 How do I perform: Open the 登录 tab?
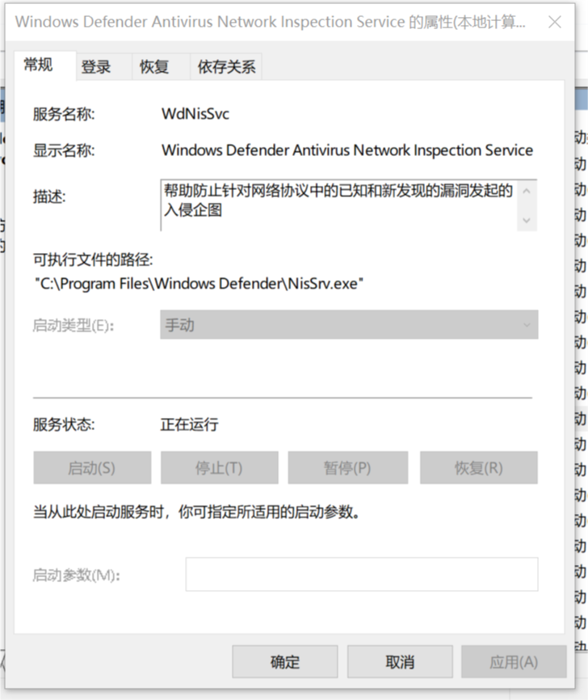pyautogui.click(x=103, y=67)
